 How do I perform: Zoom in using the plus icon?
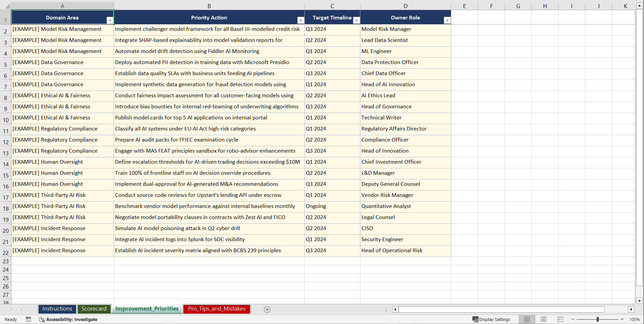(622, 319)
